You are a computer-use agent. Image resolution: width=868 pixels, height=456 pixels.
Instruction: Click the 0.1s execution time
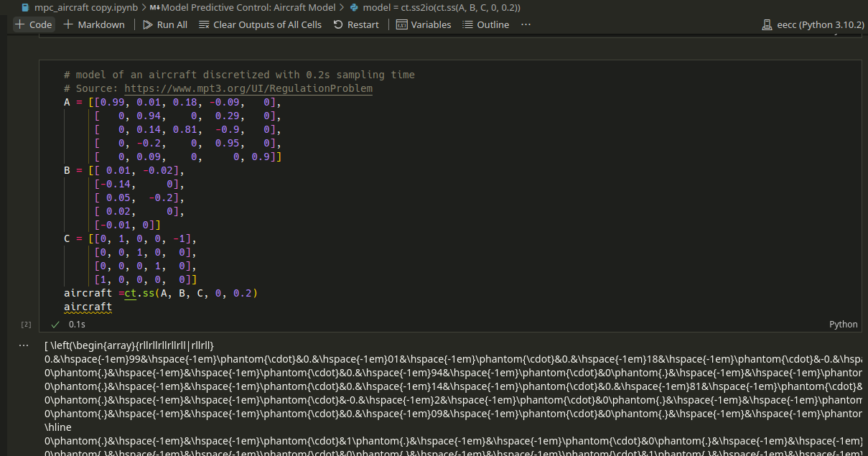click(x=78, y=324)
